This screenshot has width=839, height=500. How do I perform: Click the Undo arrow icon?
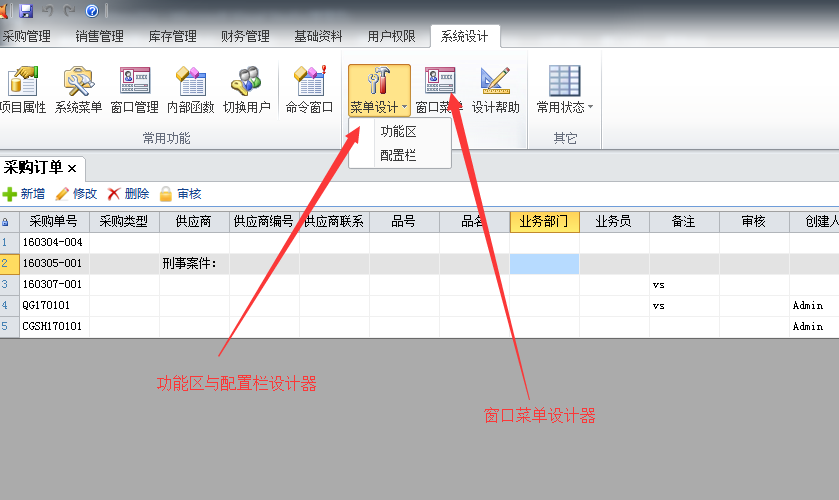(x=48, y=10)
